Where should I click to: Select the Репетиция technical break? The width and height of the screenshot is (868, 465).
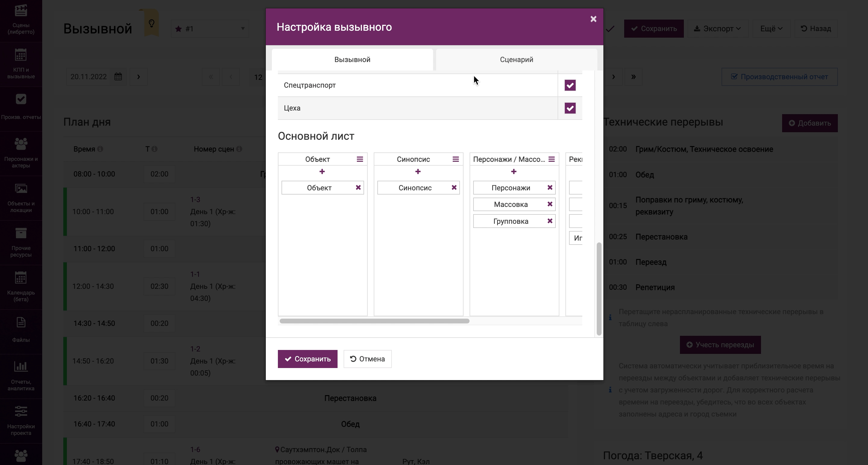click(x=720, y=287)
